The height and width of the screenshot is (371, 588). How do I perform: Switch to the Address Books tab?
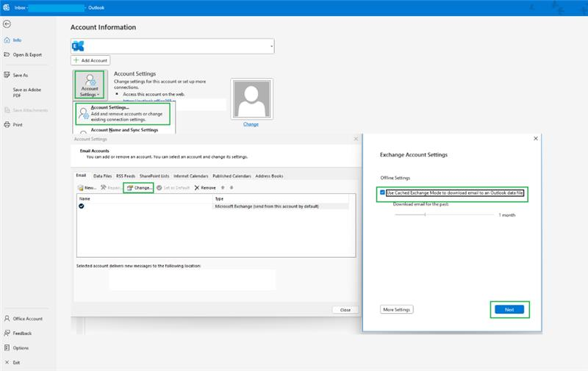[x=269, y=176]
